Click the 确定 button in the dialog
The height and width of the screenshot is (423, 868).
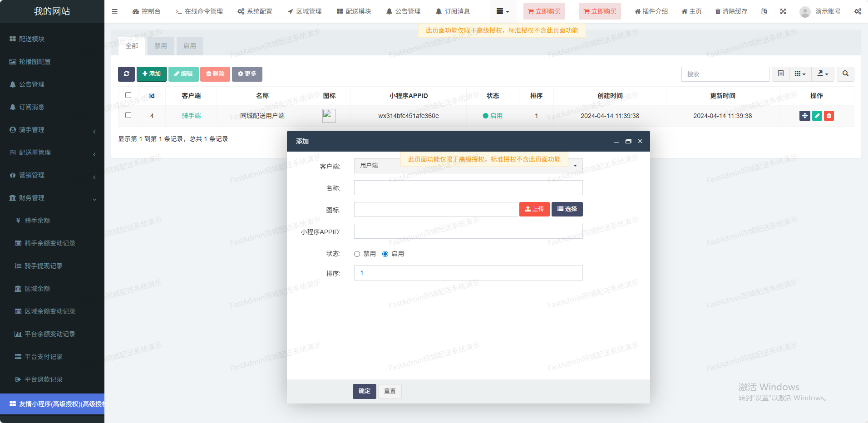[x=364, y=391]
